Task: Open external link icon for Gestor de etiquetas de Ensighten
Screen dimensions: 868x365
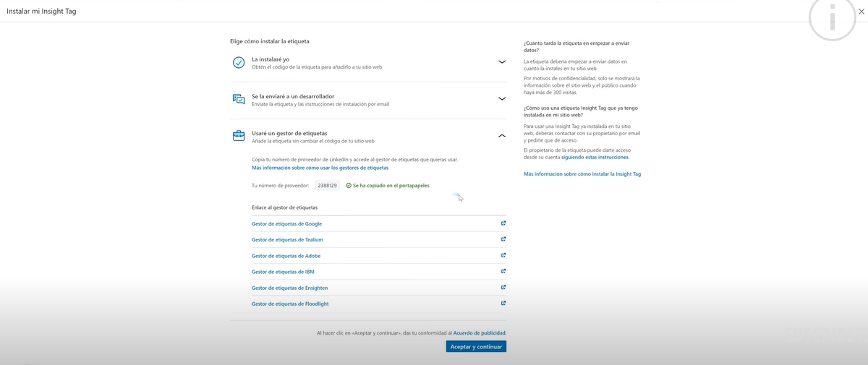Action: click(x=503, y=287)
